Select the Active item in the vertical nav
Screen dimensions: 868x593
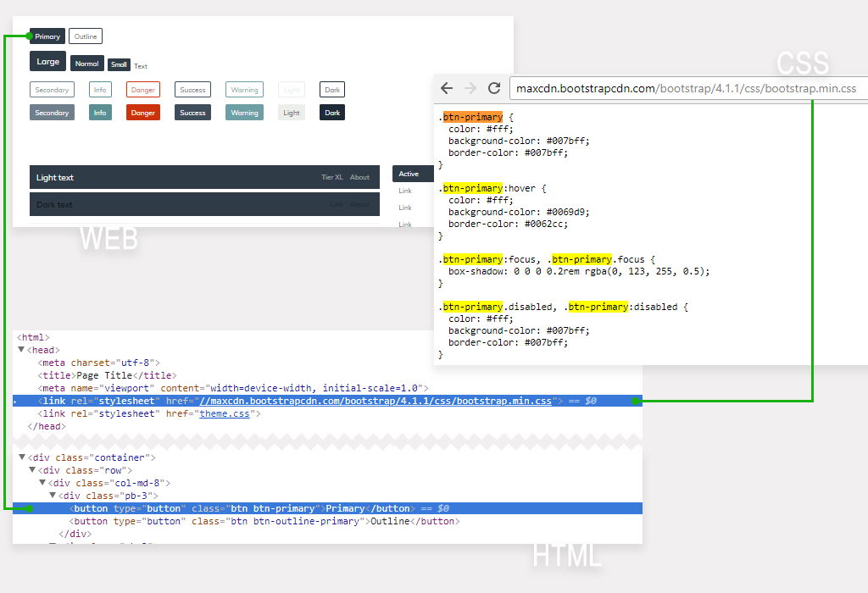point(410,174)
